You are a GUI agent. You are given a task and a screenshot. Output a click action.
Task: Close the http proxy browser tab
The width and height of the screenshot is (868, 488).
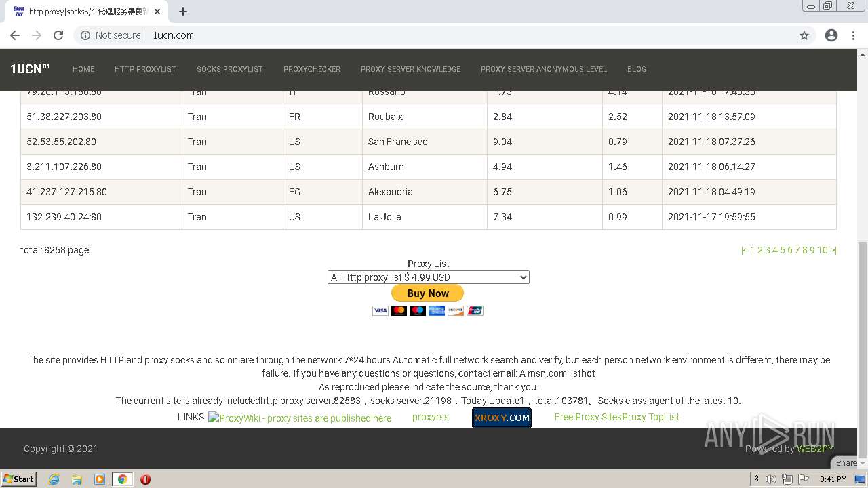click(158, 12)
